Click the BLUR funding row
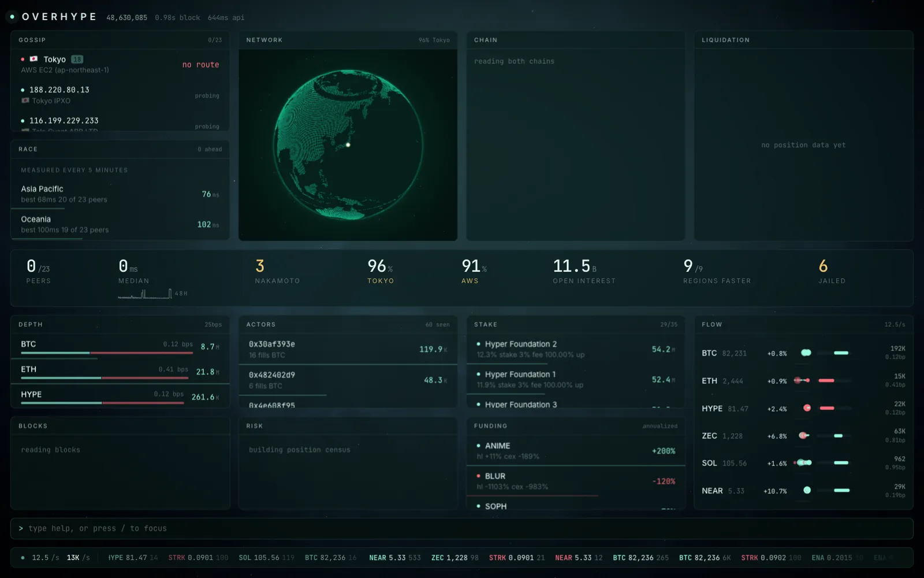 pyautogui.click(x=576, y=481)
